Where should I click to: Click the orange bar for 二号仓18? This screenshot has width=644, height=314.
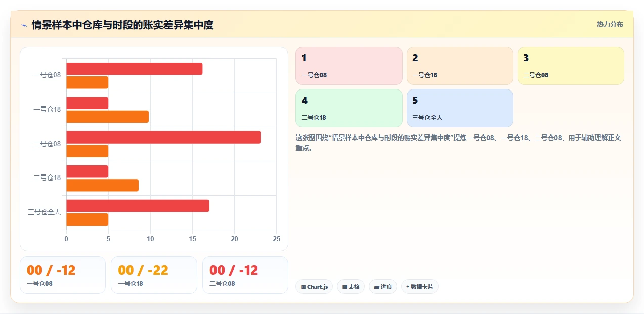coord(102,185)
